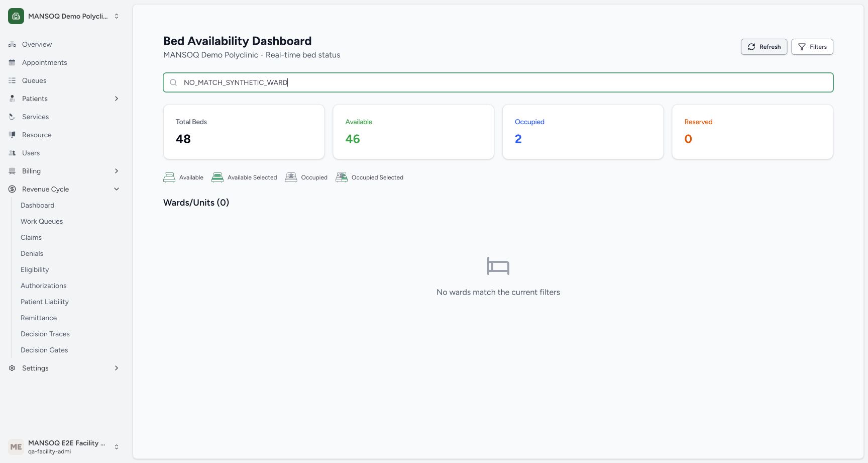Click the Overview sidebar icon
The image size is (868, 463).
coord(12,44)
